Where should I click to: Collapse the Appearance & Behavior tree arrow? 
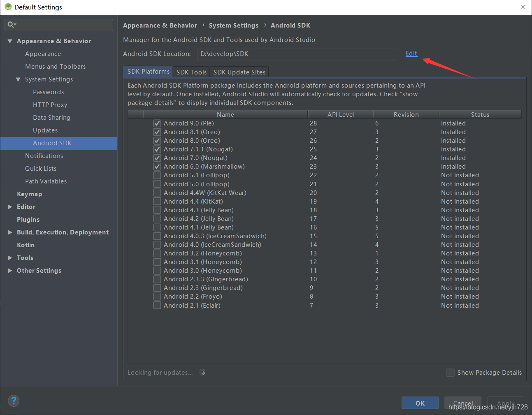(10, 41)
